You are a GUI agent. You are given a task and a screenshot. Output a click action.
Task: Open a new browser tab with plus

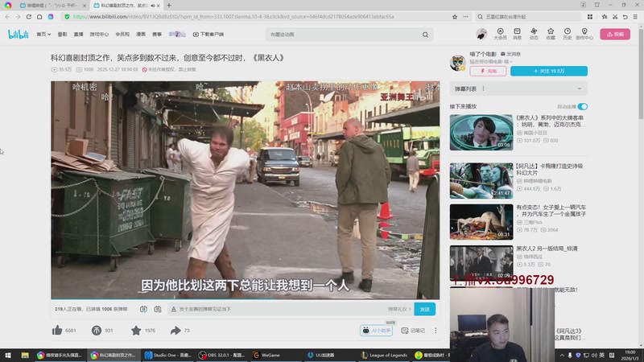(169, 6)
